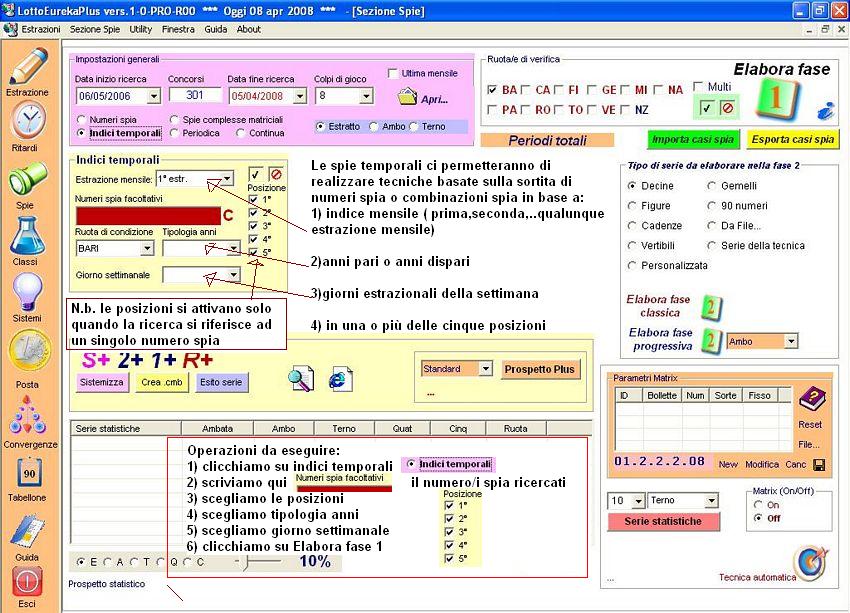Open the Guida menu in menu bar
This screenshot has width=850, height=613.
pyautogui.click(x=216, y=29)
